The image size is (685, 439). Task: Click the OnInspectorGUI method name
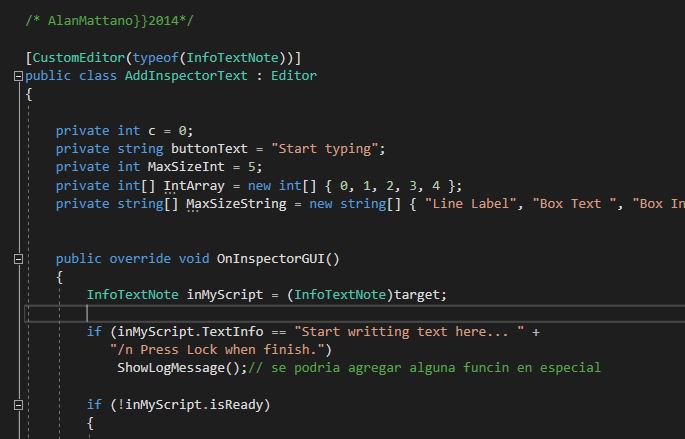(x=271, y=259)
